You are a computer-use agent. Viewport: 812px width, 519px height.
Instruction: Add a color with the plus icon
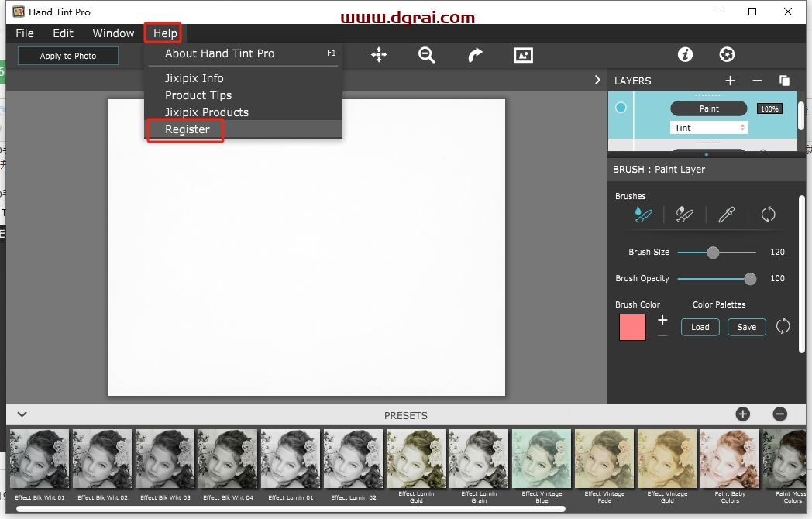click(662, 320)
